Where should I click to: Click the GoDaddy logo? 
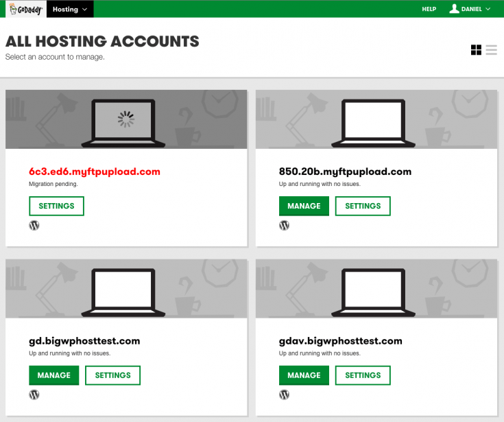click(x=26, y=9)
